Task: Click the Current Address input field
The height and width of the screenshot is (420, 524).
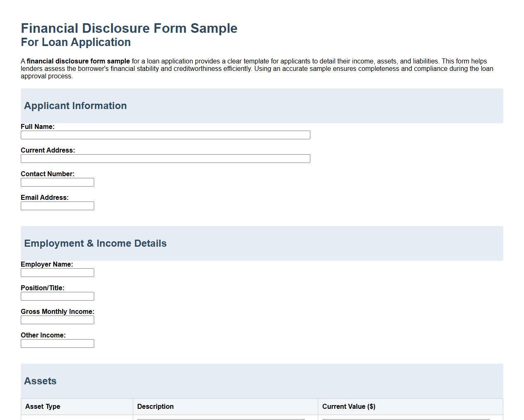Action: pyautogui.click(x=165, y=158)
